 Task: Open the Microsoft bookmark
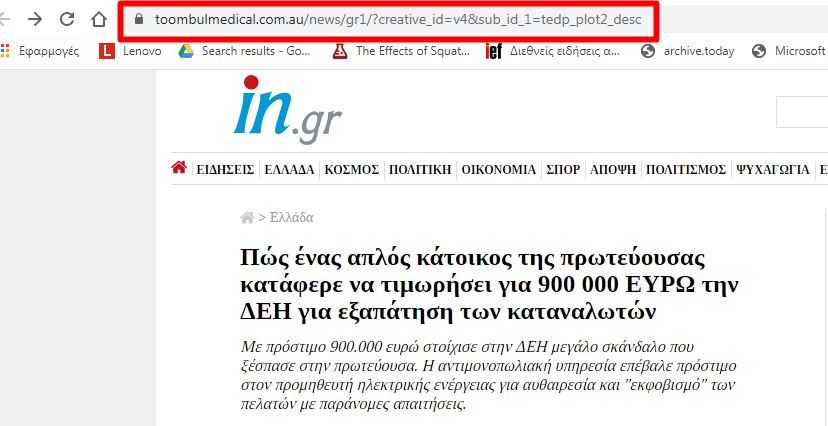point(789,51)
